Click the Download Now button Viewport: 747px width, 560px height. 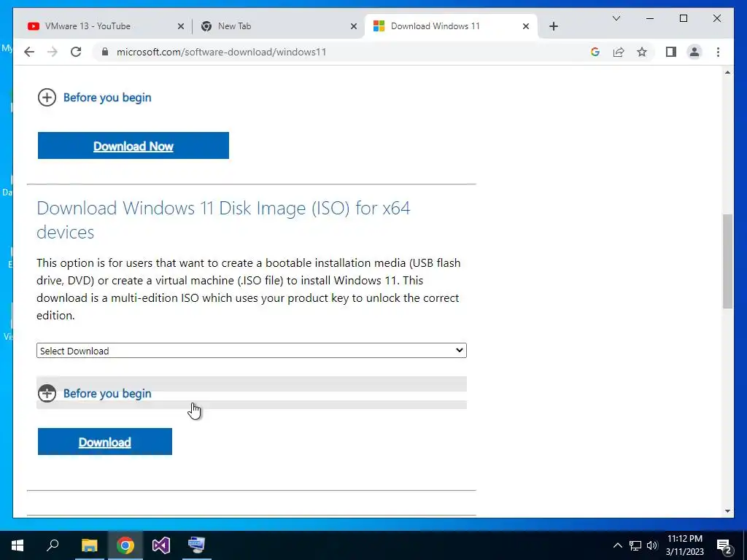(133, 146)
